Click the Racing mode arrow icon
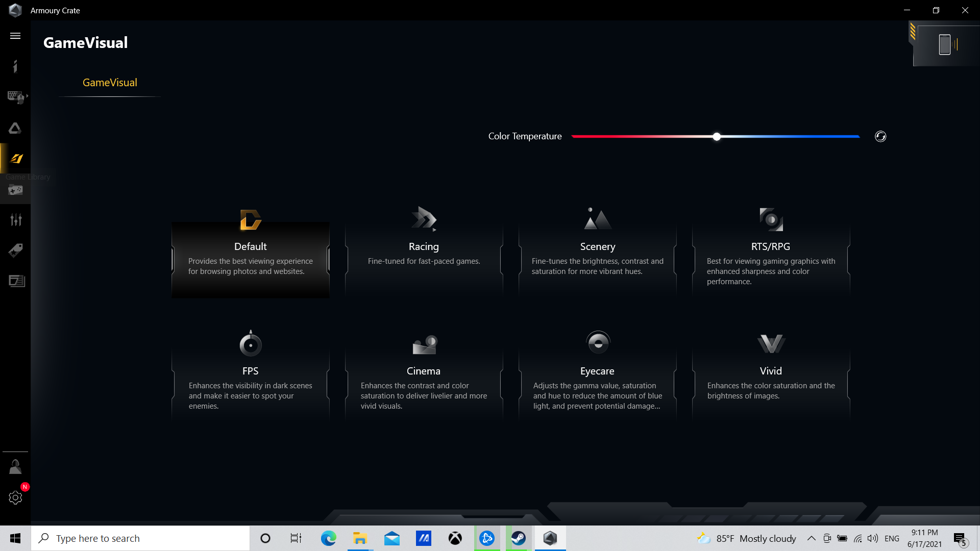This screenshot has height=551, width=980. [424, 219]
